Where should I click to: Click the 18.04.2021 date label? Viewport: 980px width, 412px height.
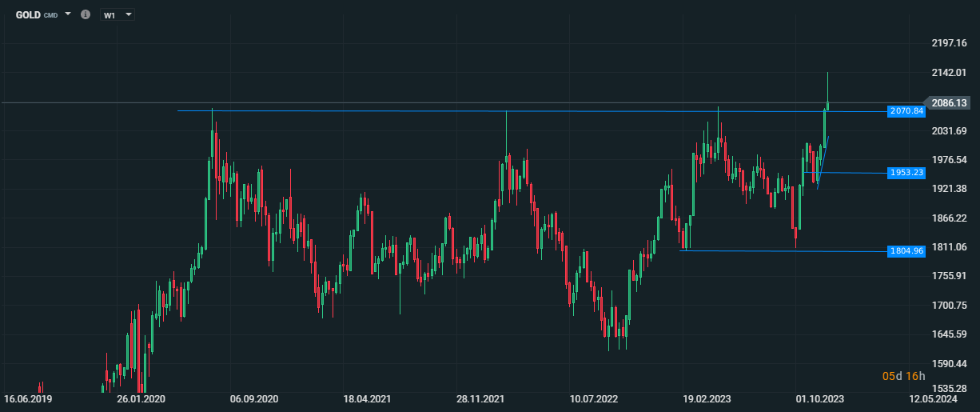pos(367,398)
